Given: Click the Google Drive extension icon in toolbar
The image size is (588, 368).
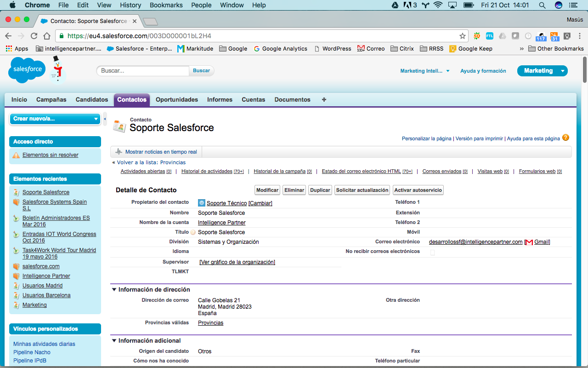Looking at the screenshot, I should 503,36.
